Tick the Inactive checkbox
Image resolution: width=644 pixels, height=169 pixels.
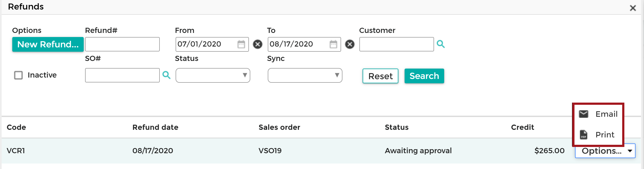(18, 75)
